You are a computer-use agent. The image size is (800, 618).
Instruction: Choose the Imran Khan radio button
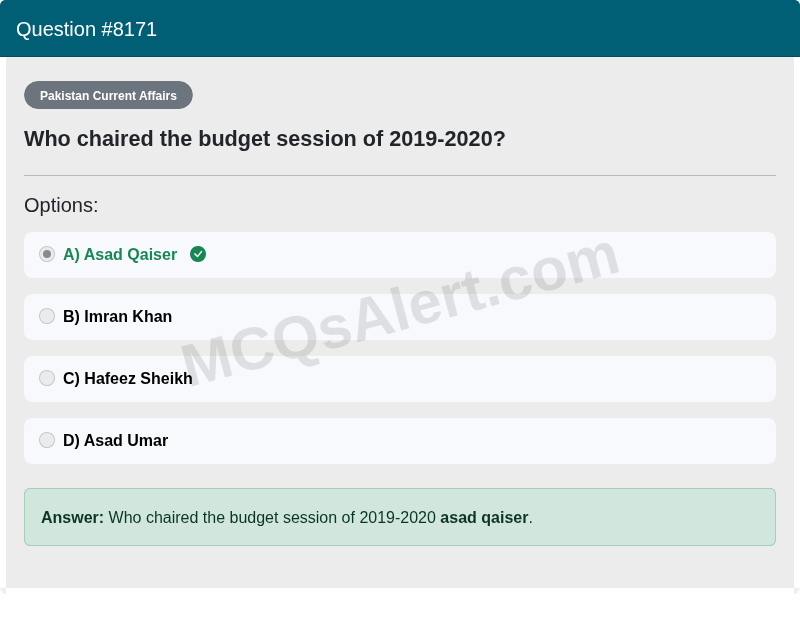click(47, 316)
